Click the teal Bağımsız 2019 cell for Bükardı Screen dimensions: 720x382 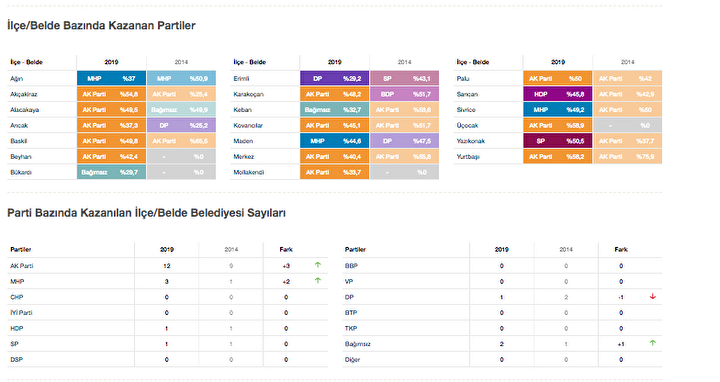pyautogui.click(x=112, y=172)
